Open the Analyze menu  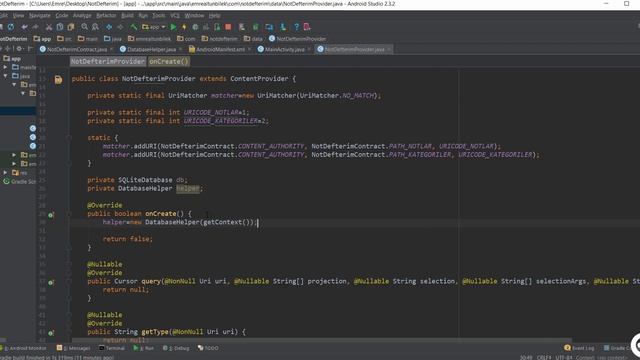[x=82, y=16]
